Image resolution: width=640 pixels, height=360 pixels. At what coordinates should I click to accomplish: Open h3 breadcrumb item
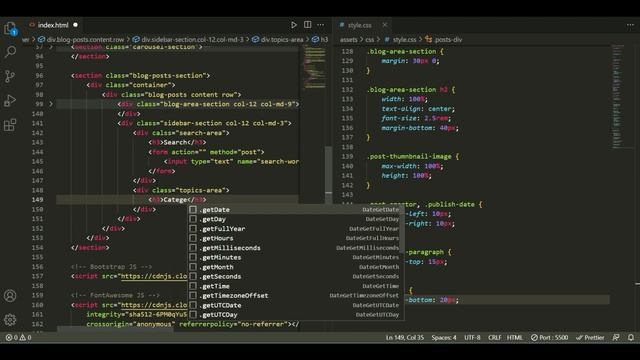320,40
